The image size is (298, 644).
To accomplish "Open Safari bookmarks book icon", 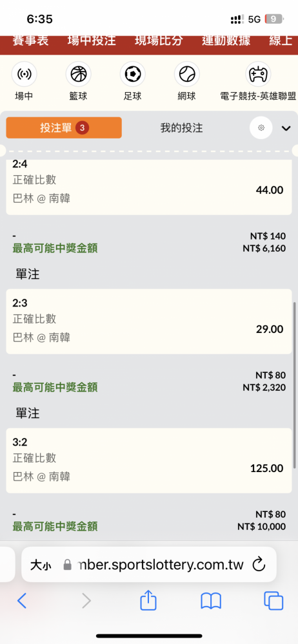I will tap(211, 601).
